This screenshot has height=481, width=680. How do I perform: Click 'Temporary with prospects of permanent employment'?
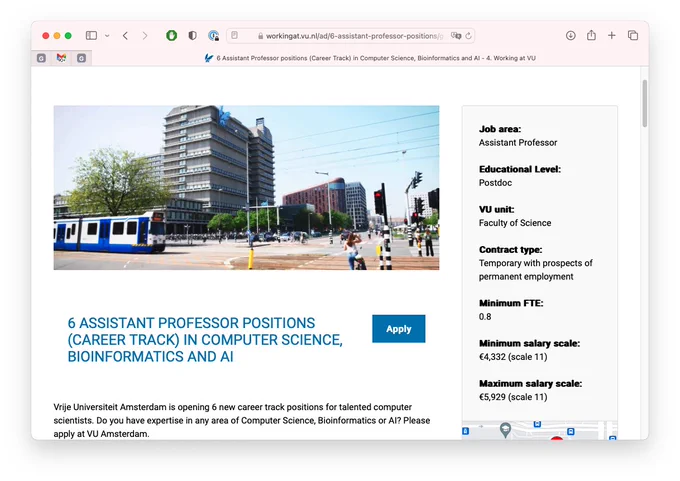point(536,270)
